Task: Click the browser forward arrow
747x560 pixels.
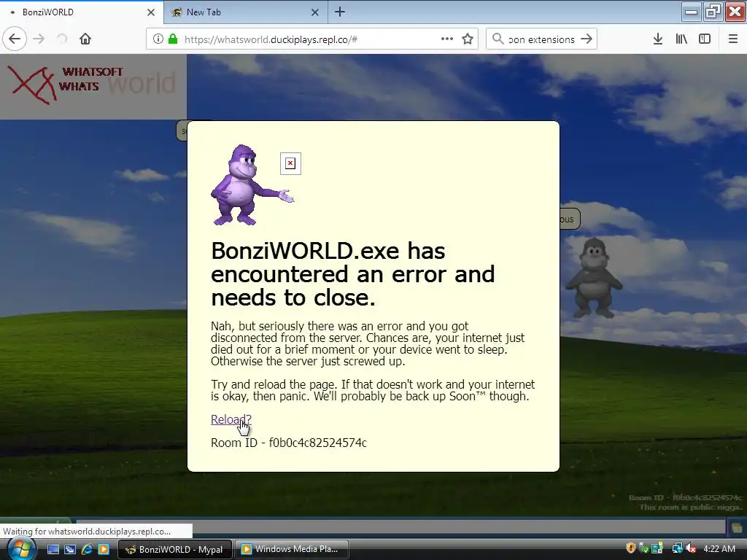Action: [39, 39]
